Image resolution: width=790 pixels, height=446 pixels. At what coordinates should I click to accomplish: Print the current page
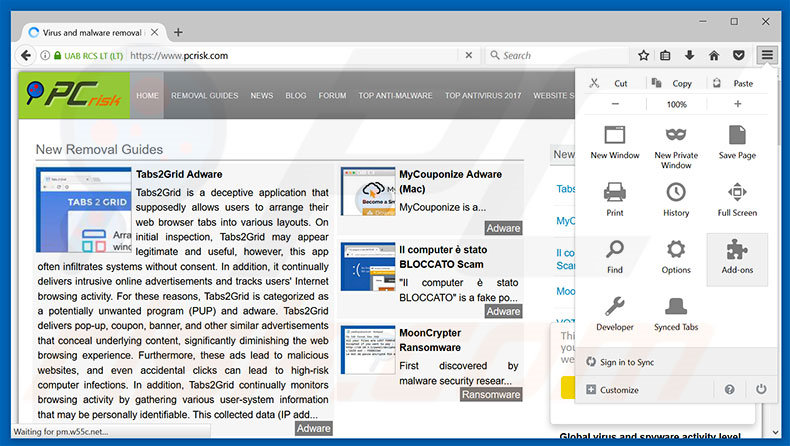point(615,201)
